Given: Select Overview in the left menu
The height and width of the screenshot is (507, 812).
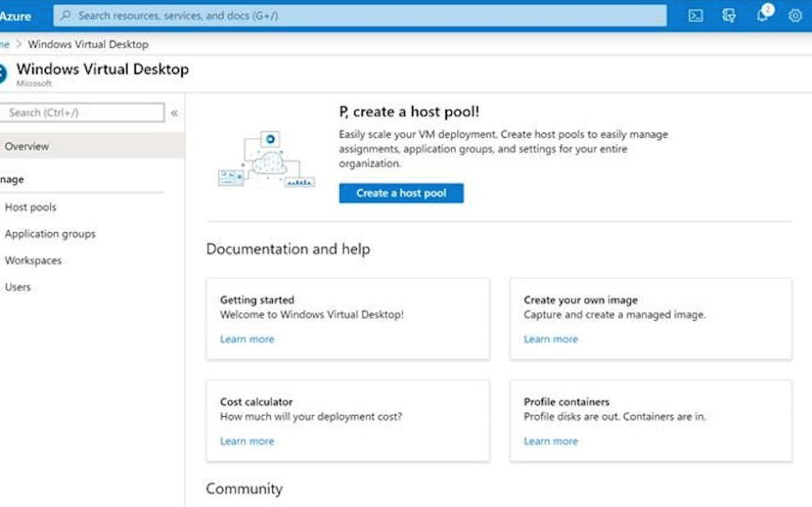Looking at the screenshot, I should pos(27,146).
